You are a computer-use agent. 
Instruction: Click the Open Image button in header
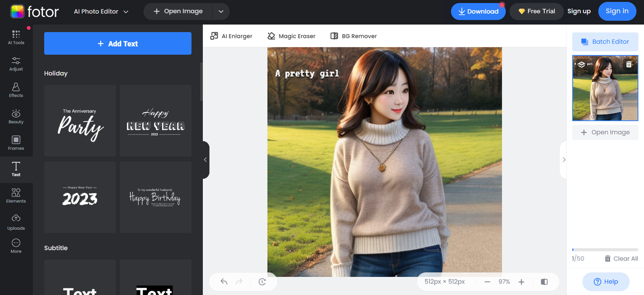click(178, 11)
